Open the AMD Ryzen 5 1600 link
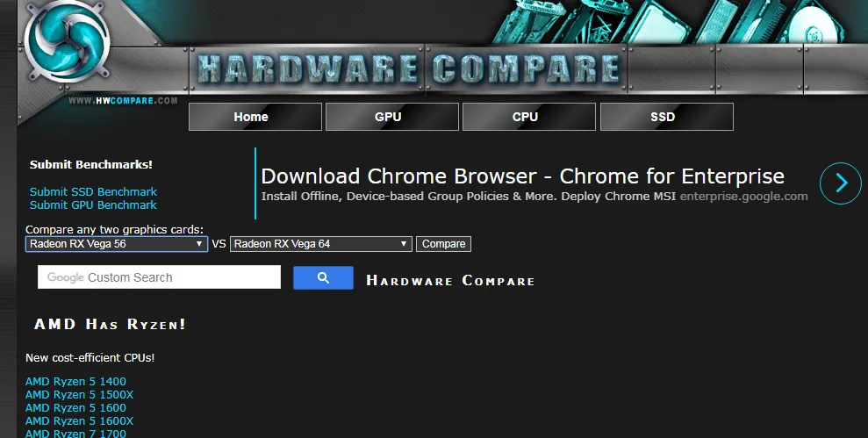The image size is (868, 438). point(75,408)
